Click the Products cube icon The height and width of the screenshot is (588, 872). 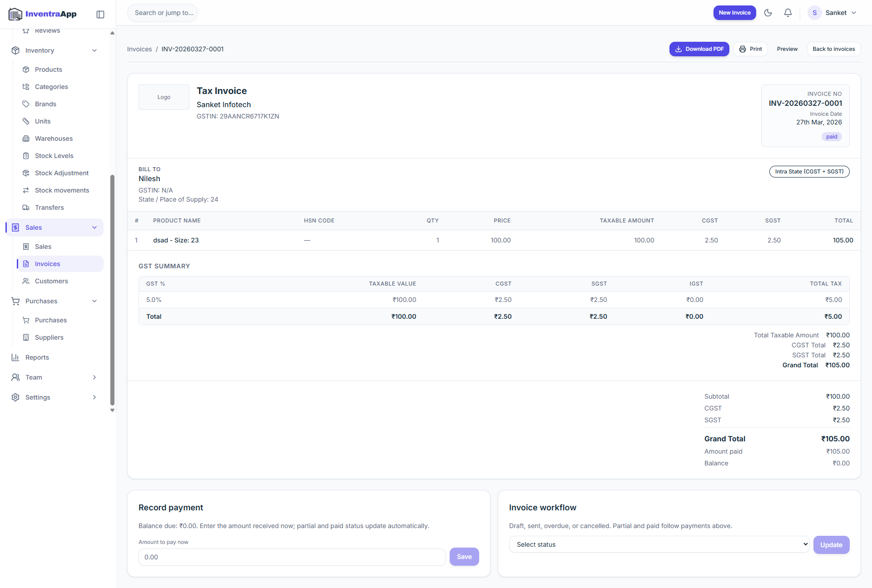(26, 69)
